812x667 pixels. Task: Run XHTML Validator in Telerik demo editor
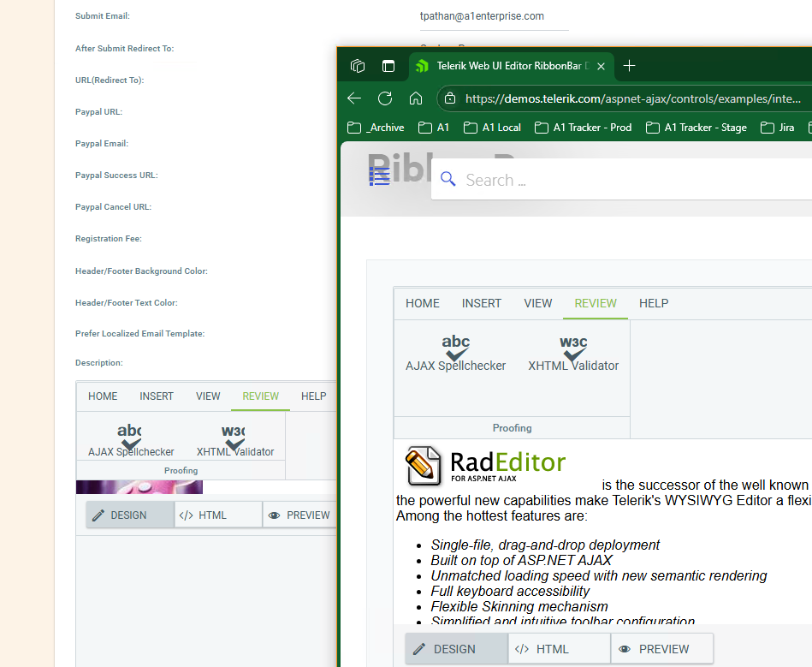[x=573, y=354]
